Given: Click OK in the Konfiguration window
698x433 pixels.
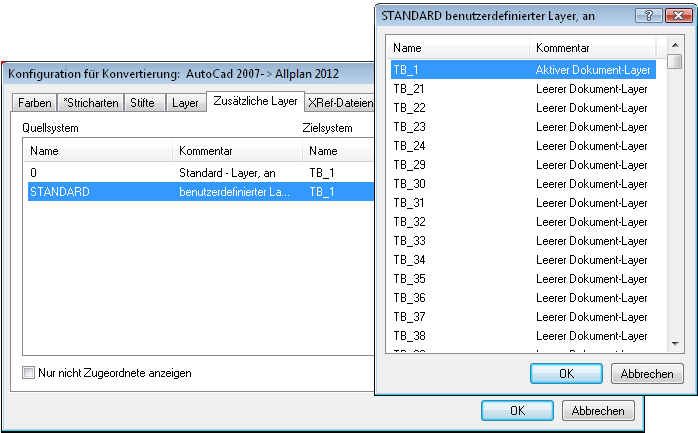Looking at the screenshot, I should click(517, 410).
